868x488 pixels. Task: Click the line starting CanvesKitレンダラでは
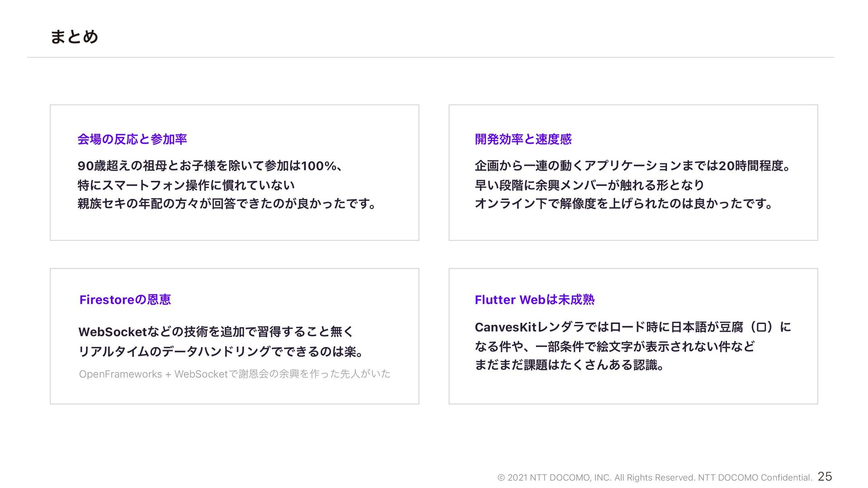pyautogui.click(x=633, y=327)
